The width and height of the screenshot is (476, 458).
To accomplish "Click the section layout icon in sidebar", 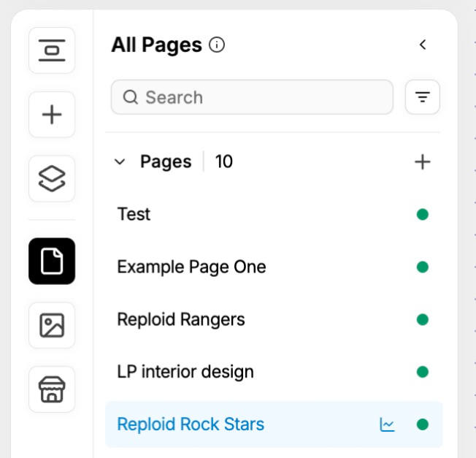I will point(52,50).
